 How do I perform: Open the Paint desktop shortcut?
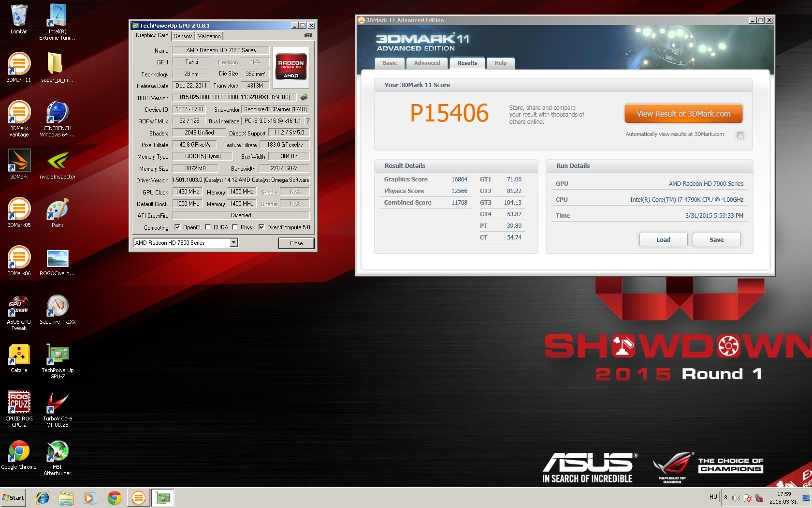57,213
